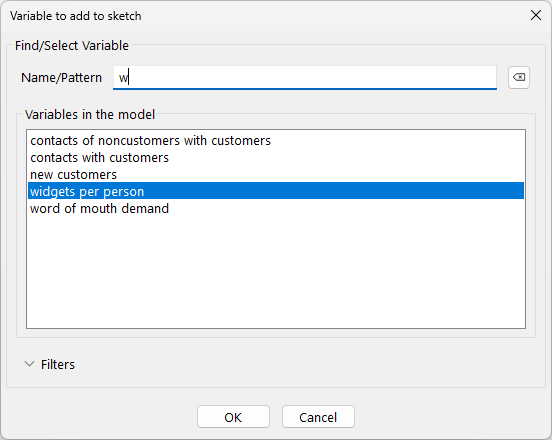
Task: Cancel adding a variable
Action: click(318, 417)
